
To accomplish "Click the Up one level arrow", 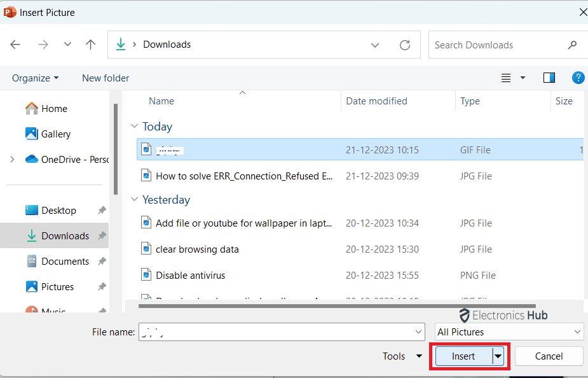I will [x=90, y=45].
